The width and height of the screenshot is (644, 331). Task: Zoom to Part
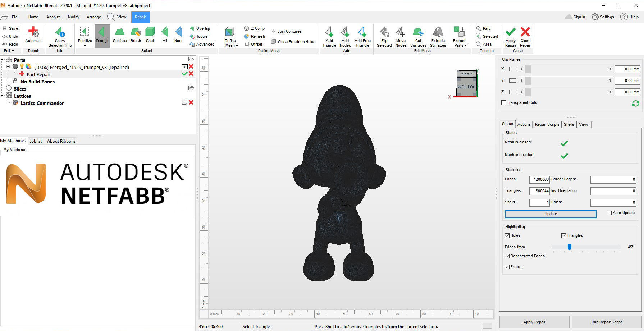coord(483,28)
